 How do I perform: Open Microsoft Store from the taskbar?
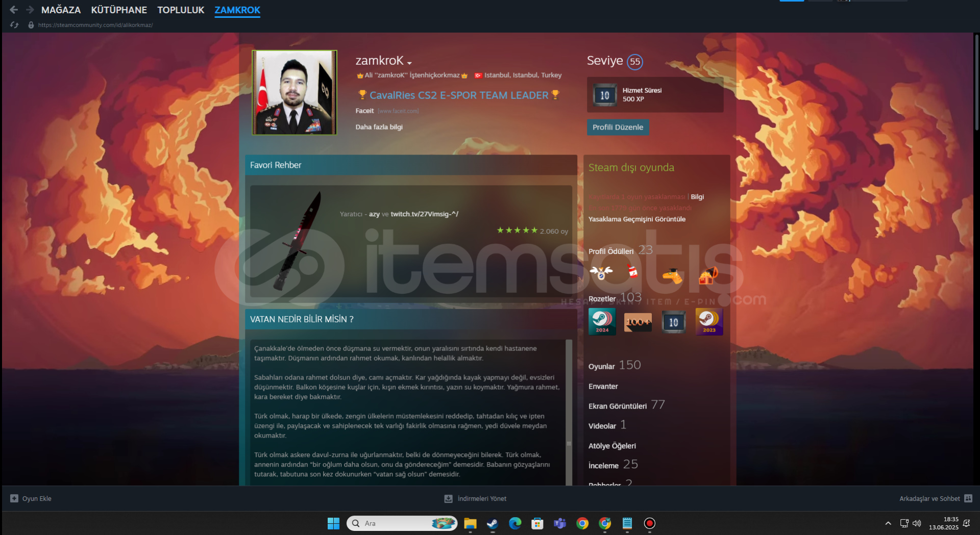tap(537, 523)
